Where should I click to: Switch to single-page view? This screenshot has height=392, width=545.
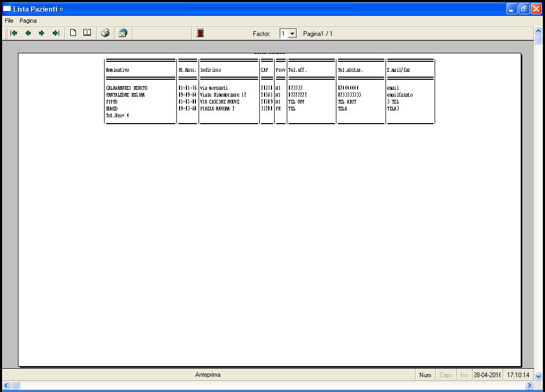(73, 33)
